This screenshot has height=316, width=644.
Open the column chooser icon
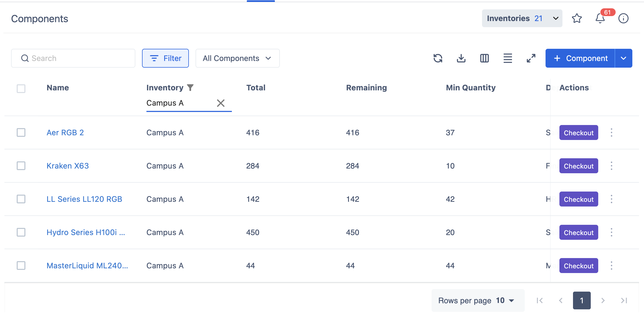click(484, 58)
